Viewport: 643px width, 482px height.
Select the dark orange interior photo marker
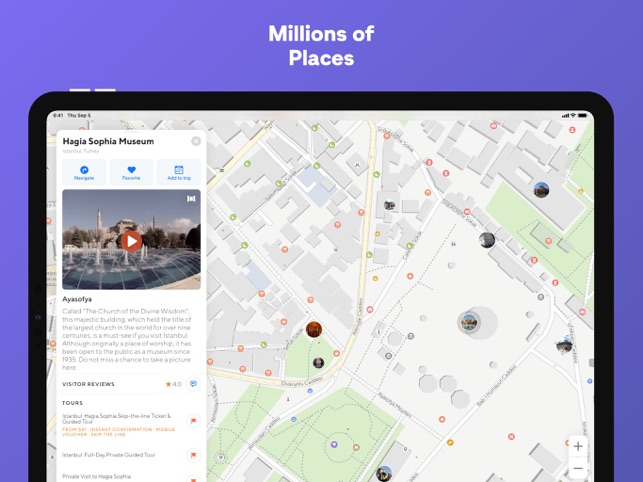coord(314,329)
